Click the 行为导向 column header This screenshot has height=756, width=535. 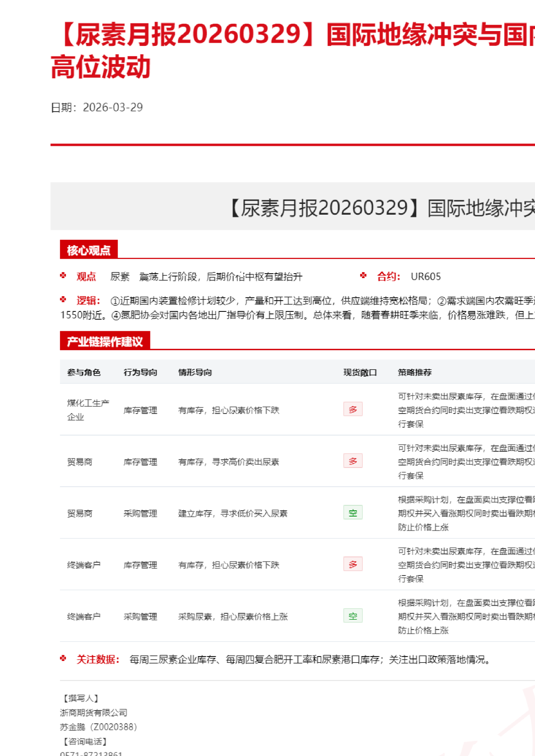pos(141,372)
